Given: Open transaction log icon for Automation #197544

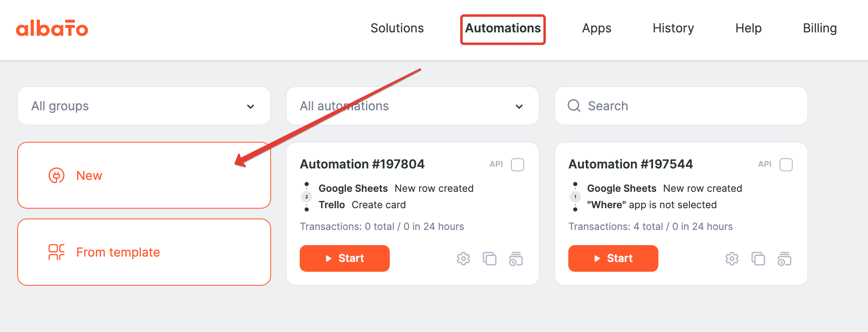Looking at the screenshot, I should (784, 259).
